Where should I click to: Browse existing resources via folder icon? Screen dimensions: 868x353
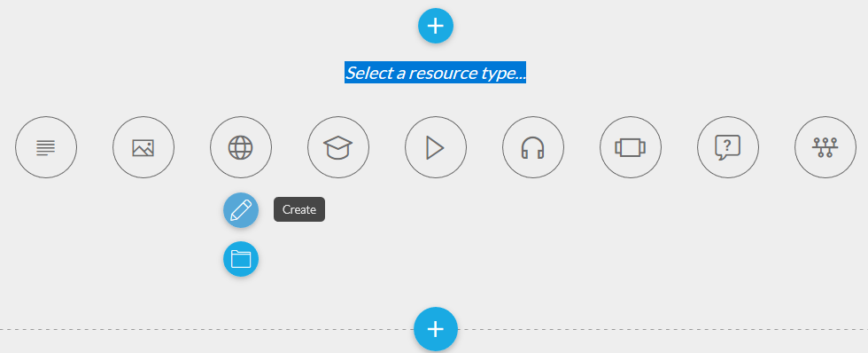tap(241, 259)
